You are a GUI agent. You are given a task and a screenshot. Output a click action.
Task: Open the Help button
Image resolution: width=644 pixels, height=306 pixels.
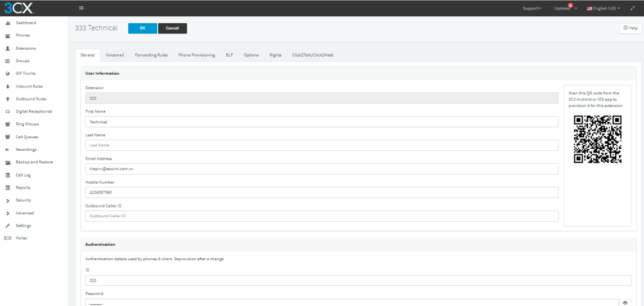630,28
